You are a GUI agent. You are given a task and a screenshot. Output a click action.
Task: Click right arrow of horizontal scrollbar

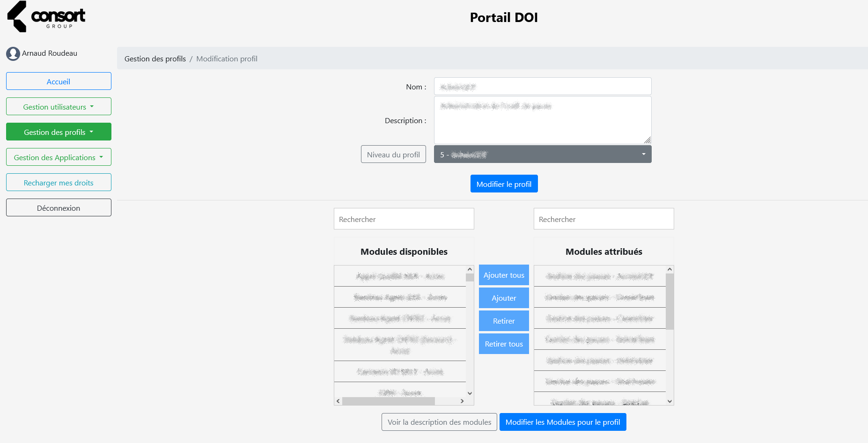462,401
